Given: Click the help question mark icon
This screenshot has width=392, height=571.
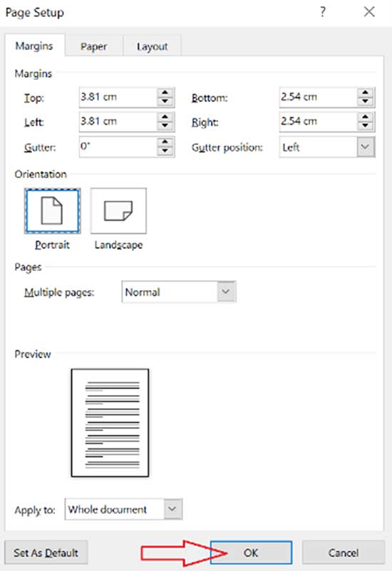Looking at the screenshot, I should point(323,12).
